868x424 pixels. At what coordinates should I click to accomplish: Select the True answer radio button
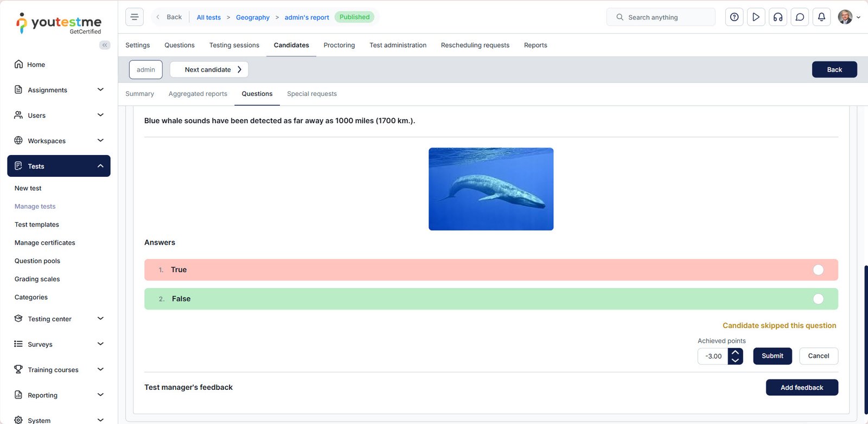(x=818, y=269)
